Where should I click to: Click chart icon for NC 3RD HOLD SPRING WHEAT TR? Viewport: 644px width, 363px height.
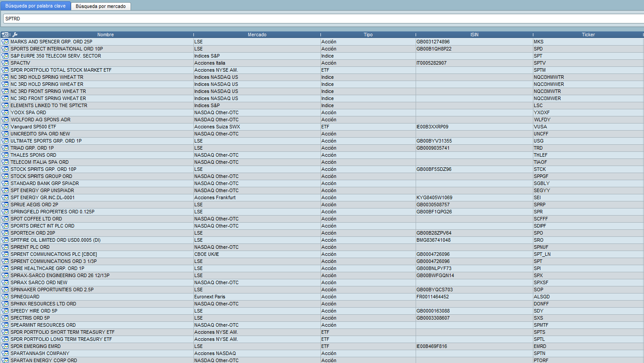[x=5, y=77]
